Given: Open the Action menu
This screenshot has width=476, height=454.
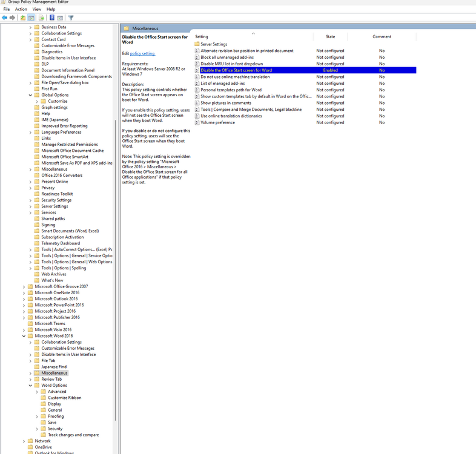Looking at the screenshot, I should click(21, 10).
